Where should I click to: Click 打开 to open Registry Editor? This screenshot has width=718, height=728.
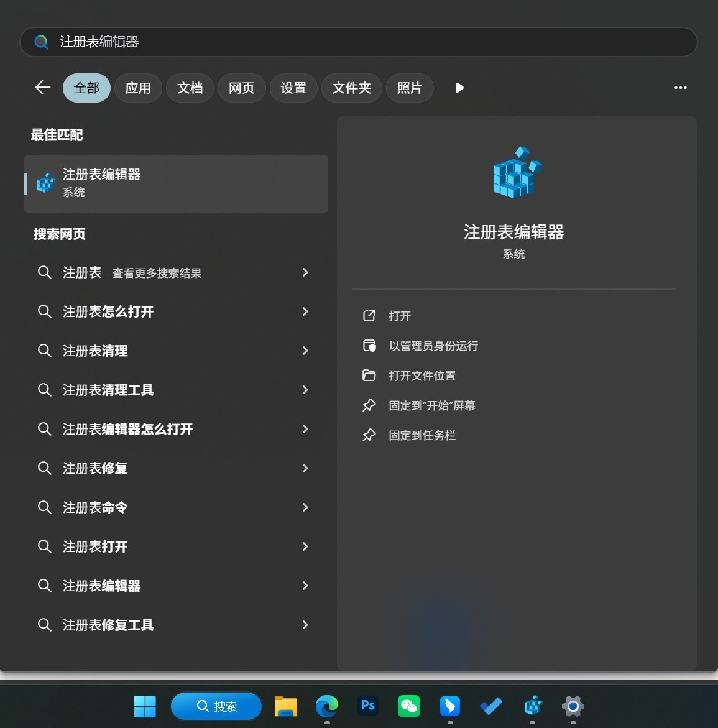click(398, 316)
